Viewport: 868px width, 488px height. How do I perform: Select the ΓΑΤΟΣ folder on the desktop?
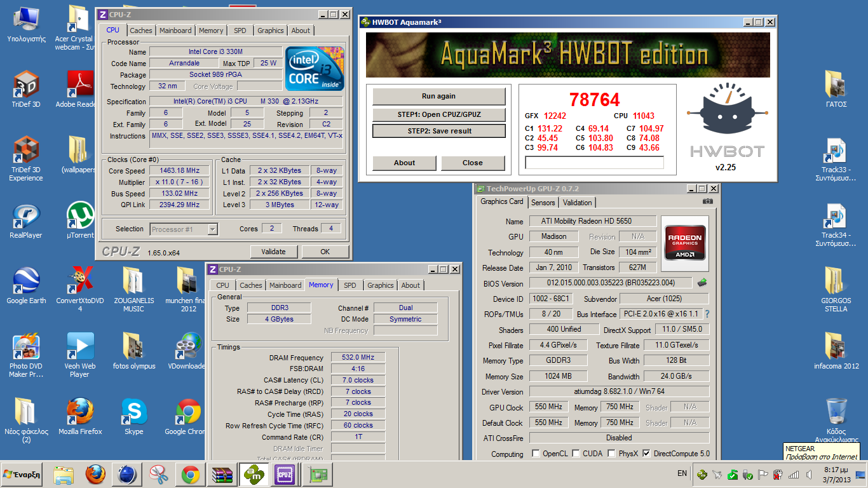(837, 89)
